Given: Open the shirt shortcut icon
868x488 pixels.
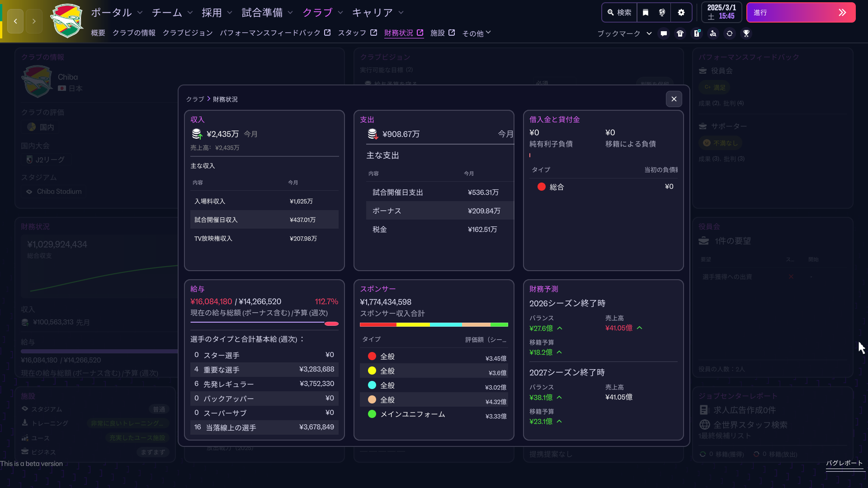Looking at the screenshot, I should [680, 33].
